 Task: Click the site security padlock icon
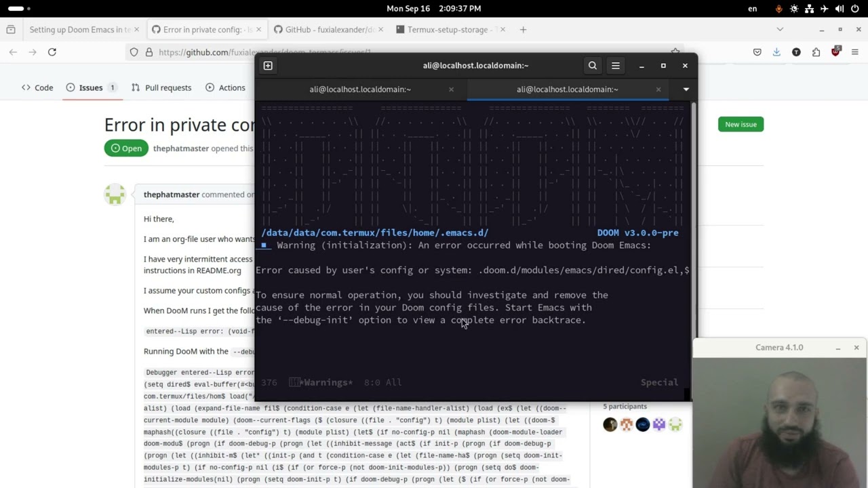(x=149, y=52)
